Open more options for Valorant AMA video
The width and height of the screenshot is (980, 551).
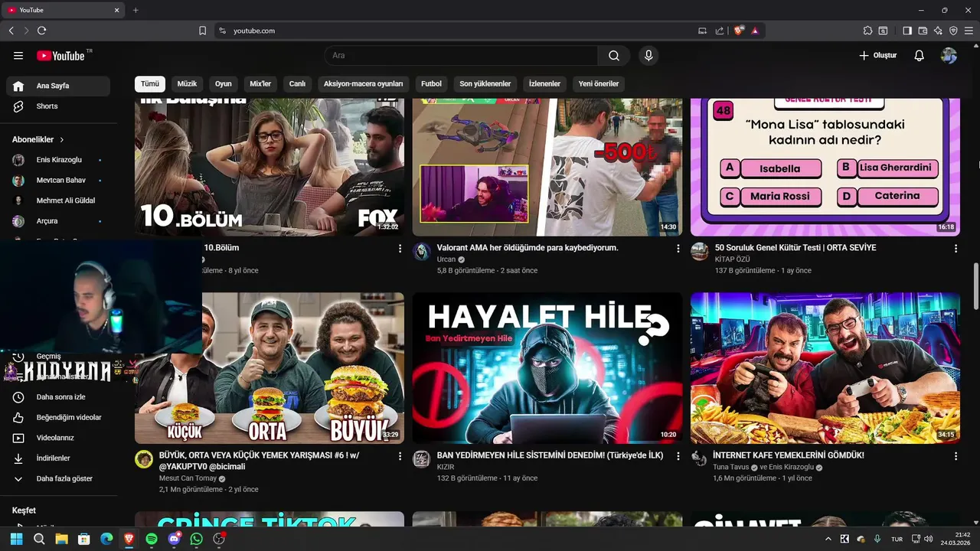(678, 249)
